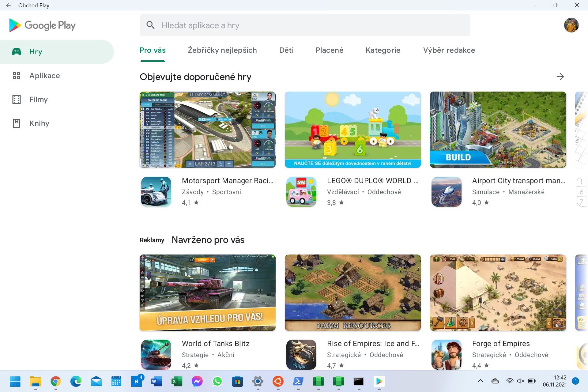Open Forge of Empires title
Image resolution: width=588 pixels, height=392 pixels.
501,344
